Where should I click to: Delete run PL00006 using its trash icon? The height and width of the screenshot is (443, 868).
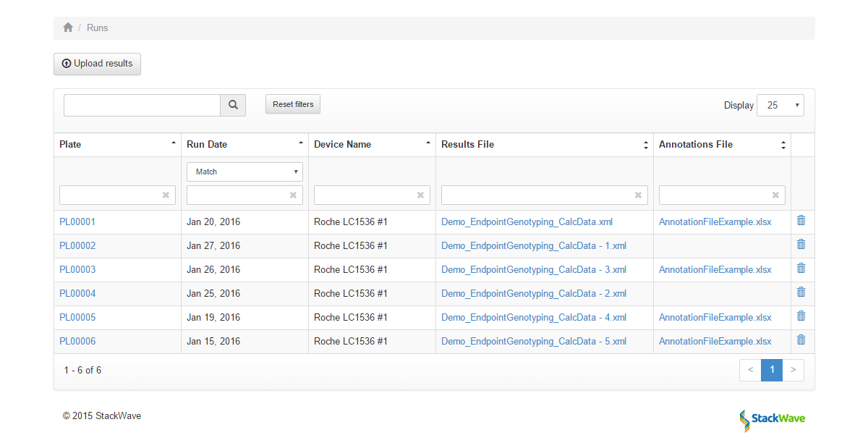(801, 339)
